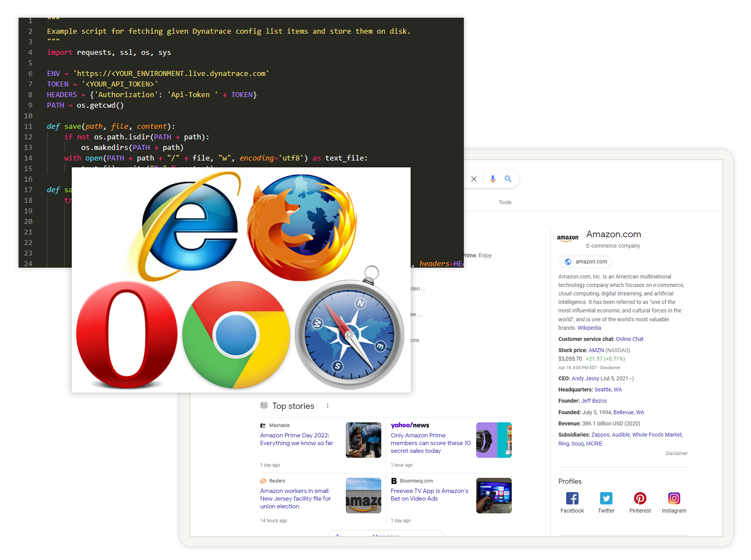
Task: Open the Audible subsidiary link
Action: (621, 435)
